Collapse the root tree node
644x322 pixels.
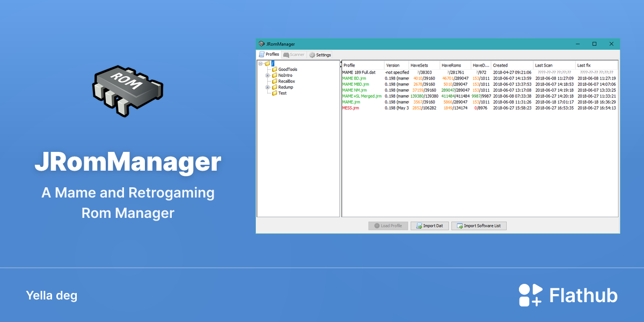(261, 63)
